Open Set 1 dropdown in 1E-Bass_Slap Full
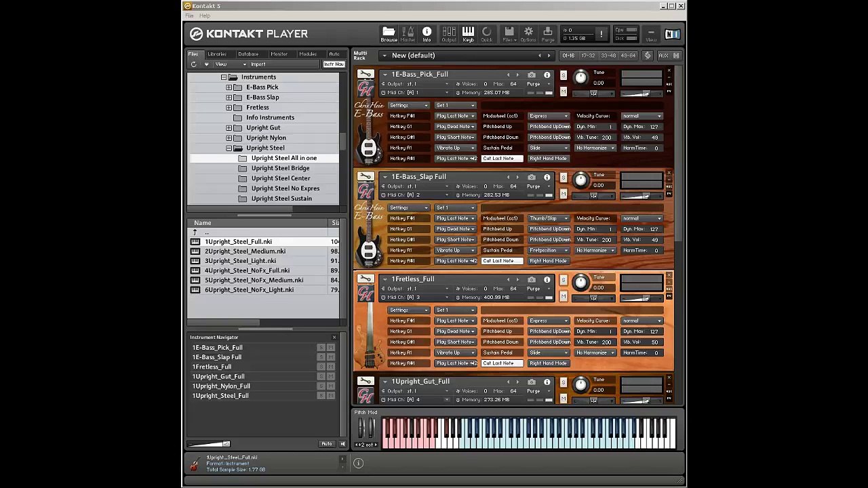Screen dimensions: 868x488 455,208
